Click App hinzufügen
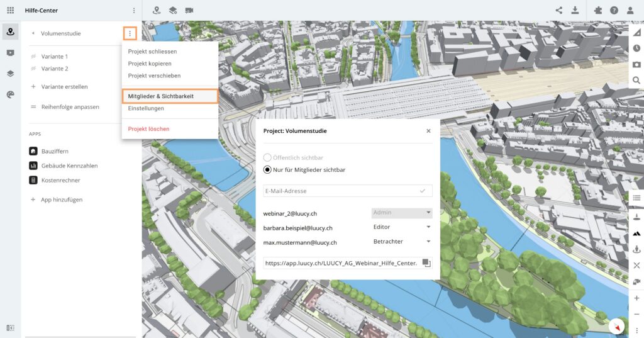 [62, 200]
